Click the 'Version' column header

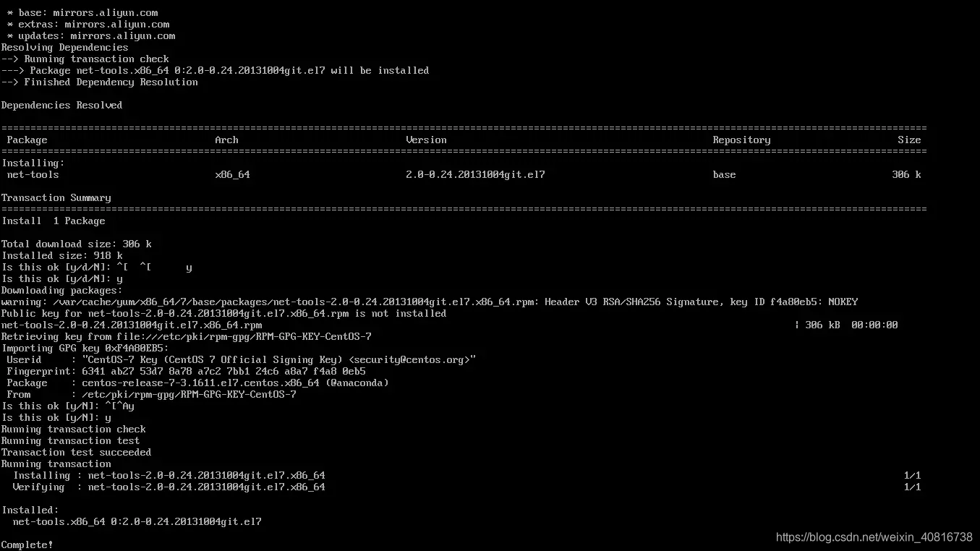point(427,140)
